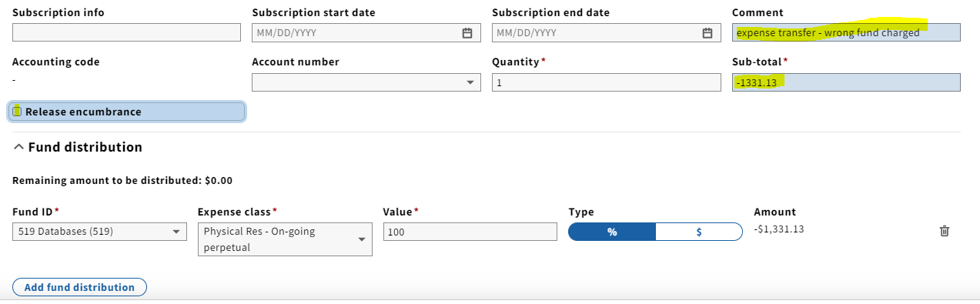Click the Fund distribution heading text
The width and height of the screenshot is (980, 304).
pyautogui.click(x=85, y=147)
